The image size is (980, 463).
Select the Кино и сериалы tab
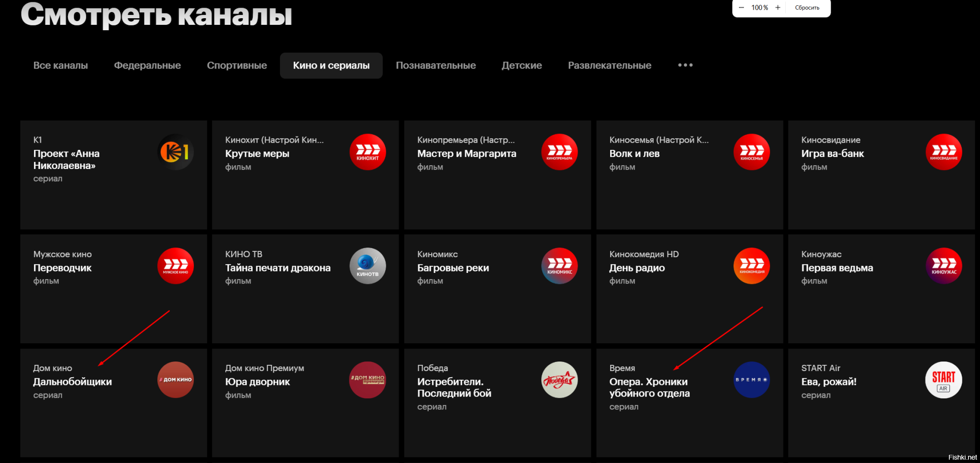click(x=331, y=66)
